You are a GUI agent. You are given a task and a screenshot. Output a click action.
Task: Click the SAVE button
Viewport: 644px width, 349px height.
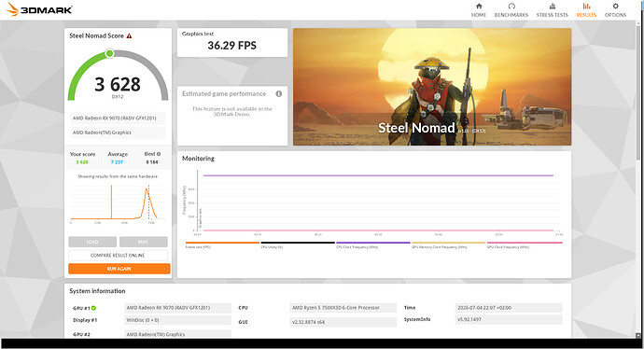click(x=144, y=242)
